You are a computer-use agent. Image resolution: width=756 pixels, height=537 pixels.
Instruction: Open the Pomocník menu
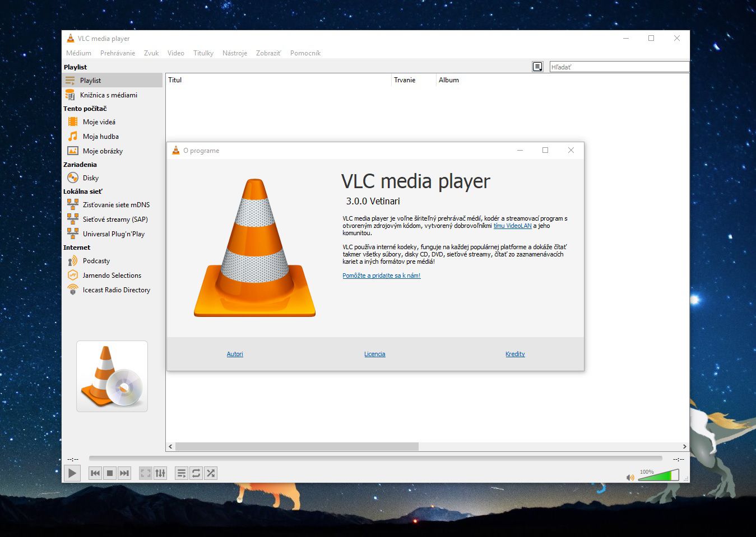[x=305, y=53]
